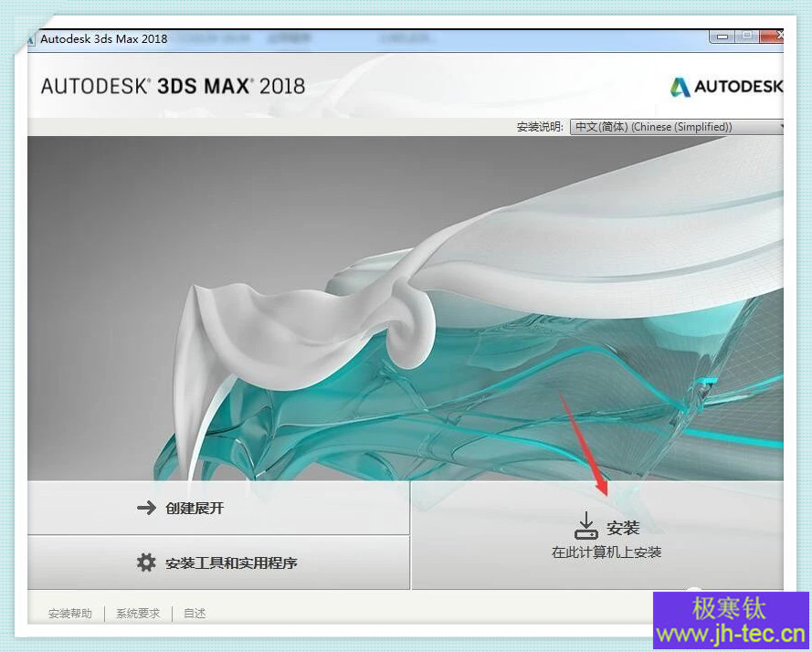This screenshot has height=652, width=812.
Task: Click 安装工具和实用程序 button
Action: [x=218, y=563]
